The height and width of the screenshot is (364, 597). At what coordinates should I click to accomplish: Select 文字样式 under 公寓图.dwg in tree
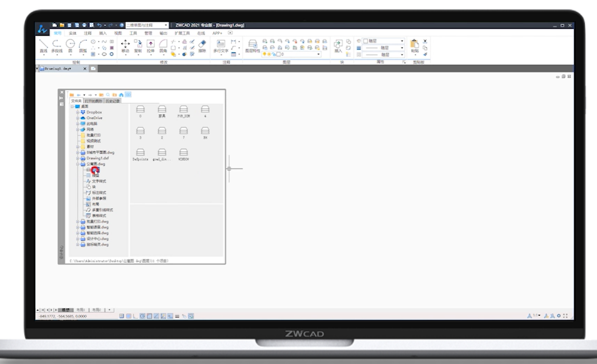[x=99, y=181]
